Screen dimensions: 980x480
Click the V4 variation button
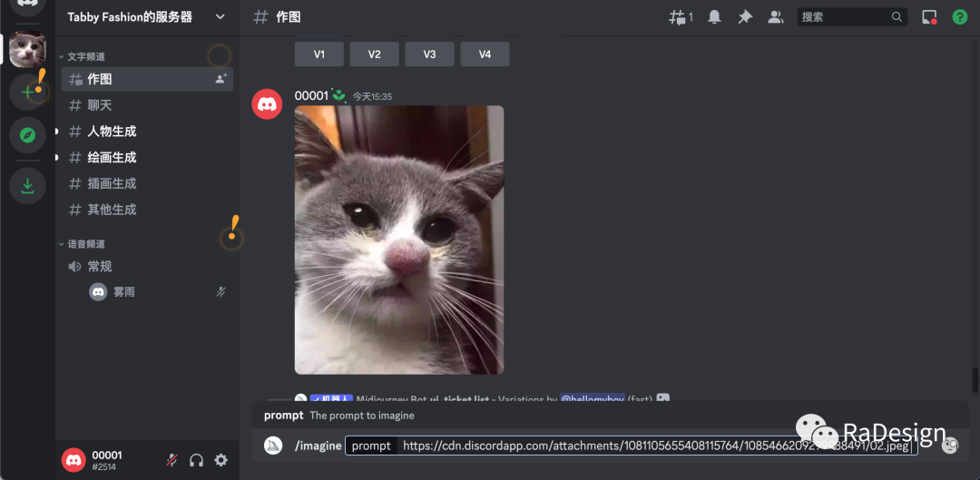(485, 54)
